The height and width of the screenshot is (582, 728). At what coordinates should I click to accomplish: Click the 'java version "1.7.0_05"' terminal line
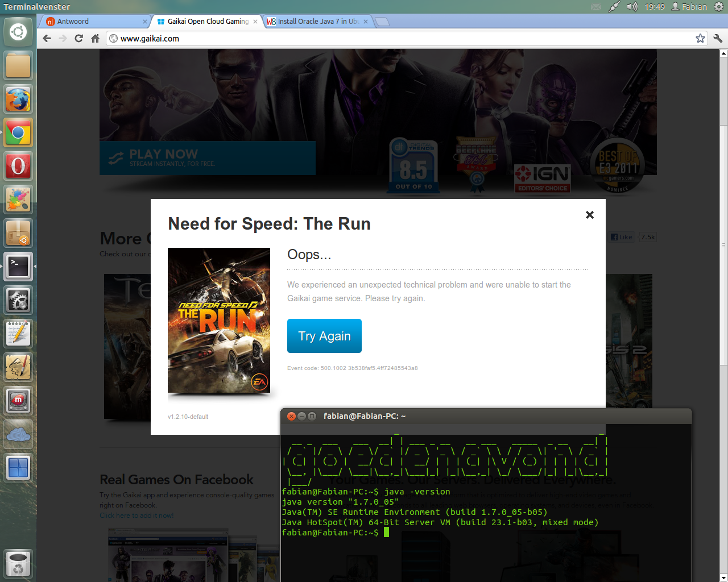pos(340,502)
